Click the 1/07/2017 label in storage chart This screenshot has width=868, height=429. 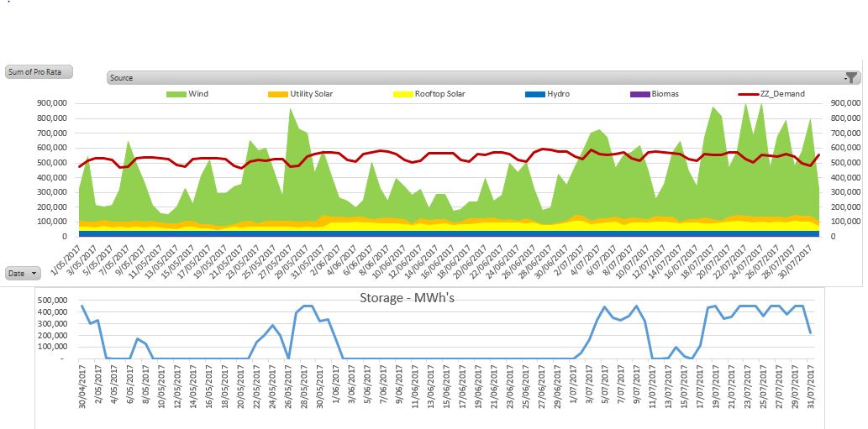pos(574,383)
